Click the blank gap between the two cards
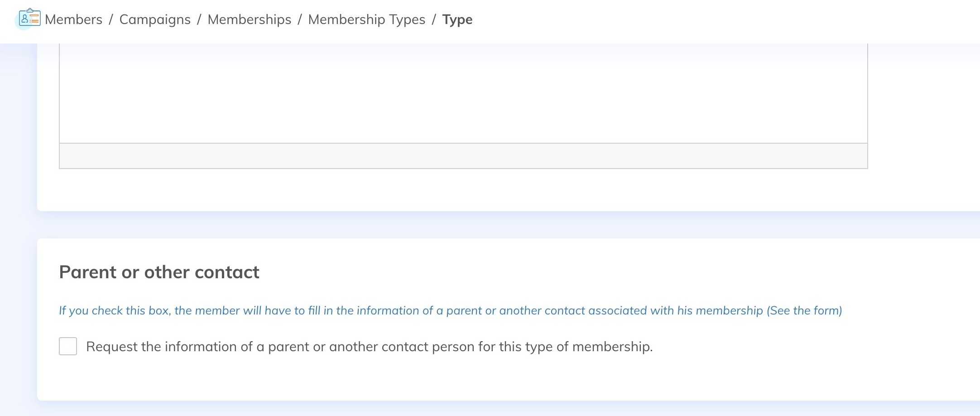The image size is (980, 416). (498, 225)
